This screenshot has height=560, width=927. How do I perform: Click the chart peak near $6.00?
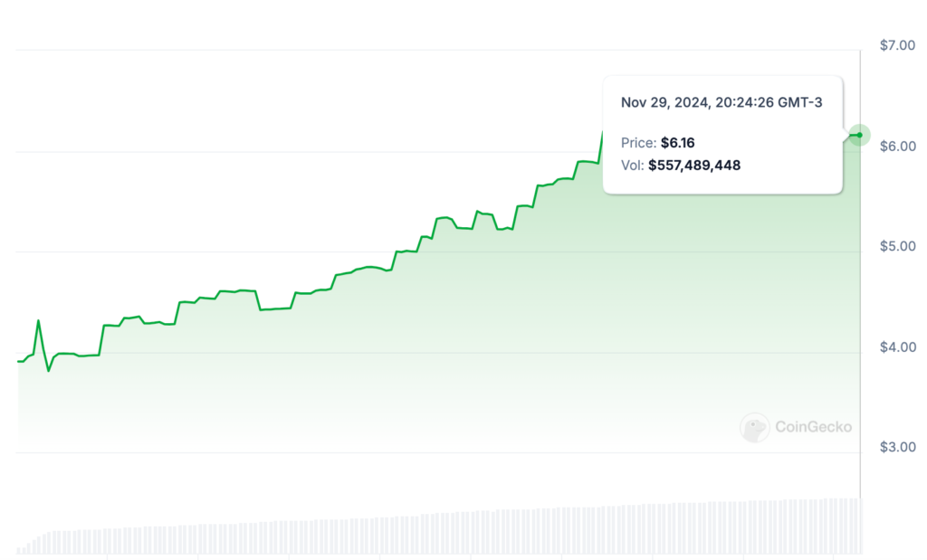click(605, 134)
